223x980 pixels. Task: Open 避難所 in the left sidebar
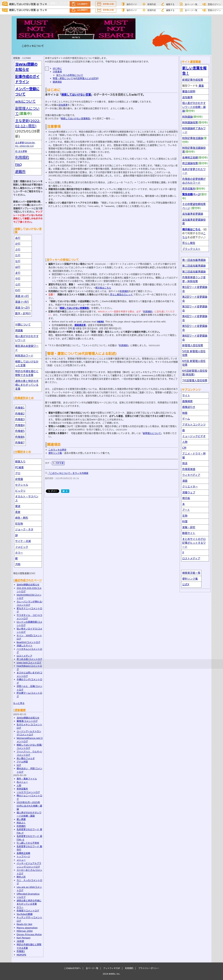click(x=20, y=172)
